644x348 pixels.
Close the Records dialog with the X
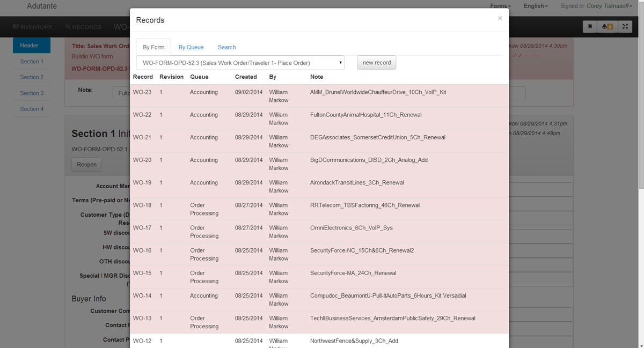point(500,18)
